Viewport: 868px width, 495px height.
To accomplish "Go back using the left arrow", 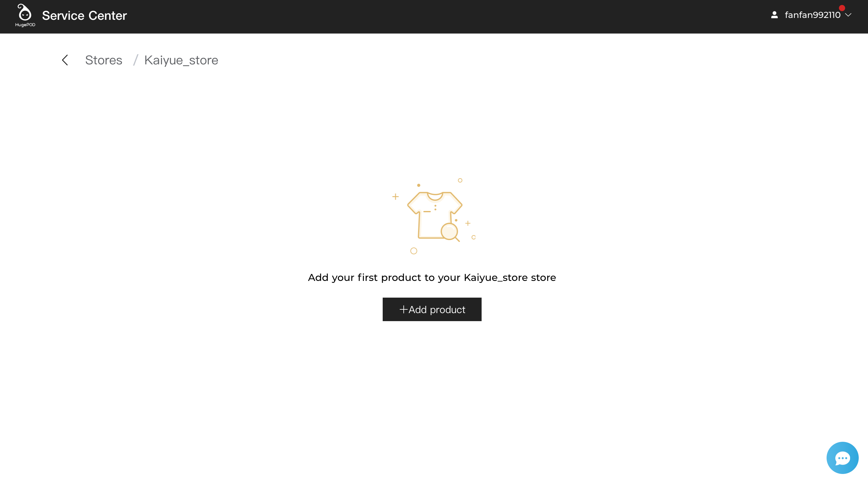I will tap(65, 60).
